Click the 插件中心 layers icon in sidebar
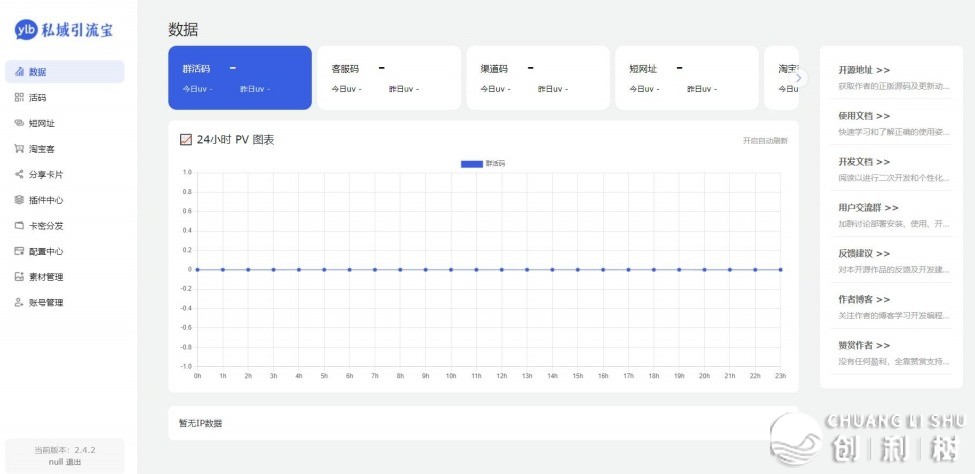This screenshot has width=975, height=474. (x=19, y=200)
